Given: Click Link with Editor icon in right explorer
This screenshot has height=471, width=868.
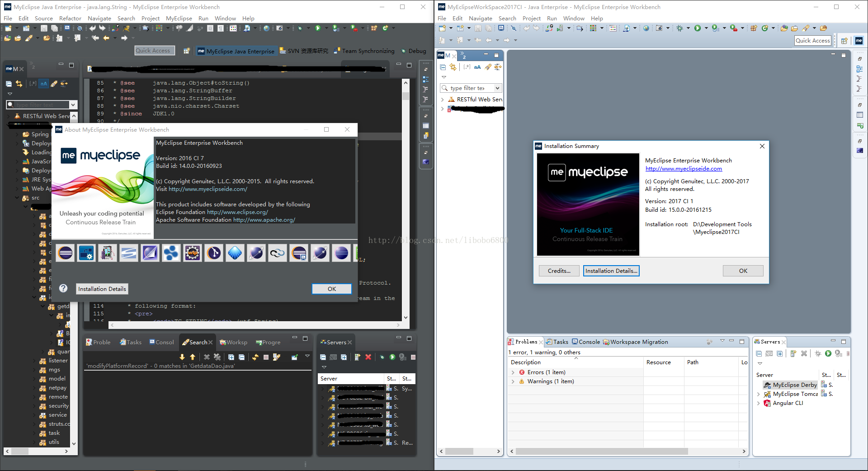Looking at the screenshot, I should [x=453, y=67].
